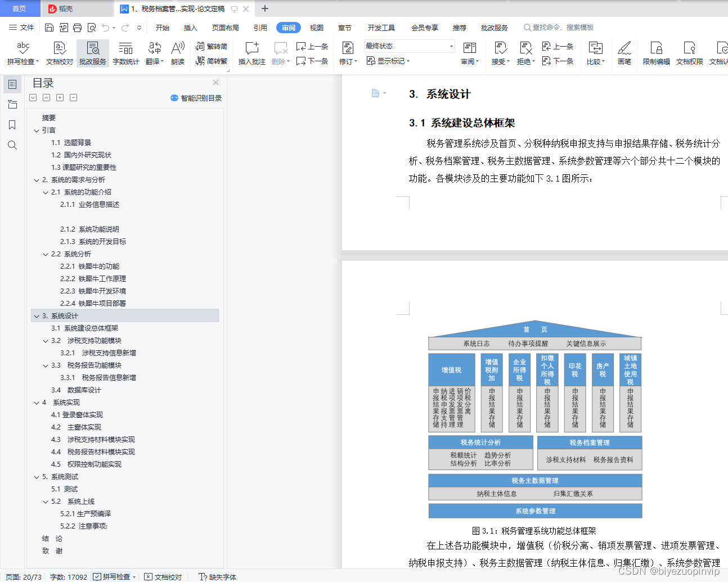
Task: Click 缺失字体 in the status bar
Action: [218, 577]
